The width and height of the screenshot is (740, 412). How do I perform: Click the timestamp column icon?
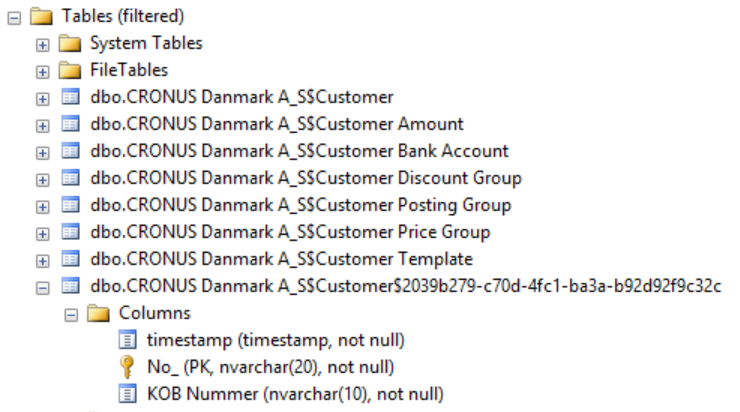127,340
